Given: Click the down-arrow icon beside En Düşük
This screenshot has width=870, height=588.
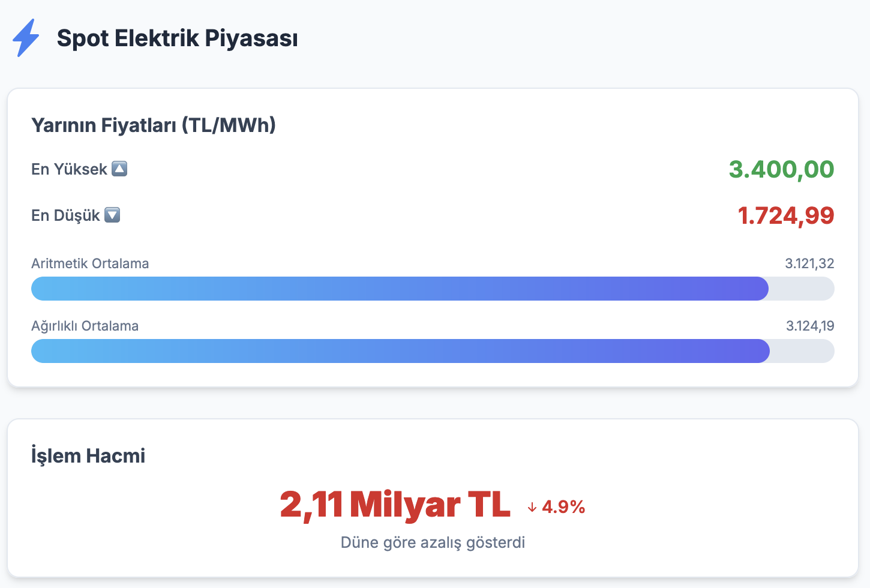Looking at the screenshot, I should click(112, 215).
